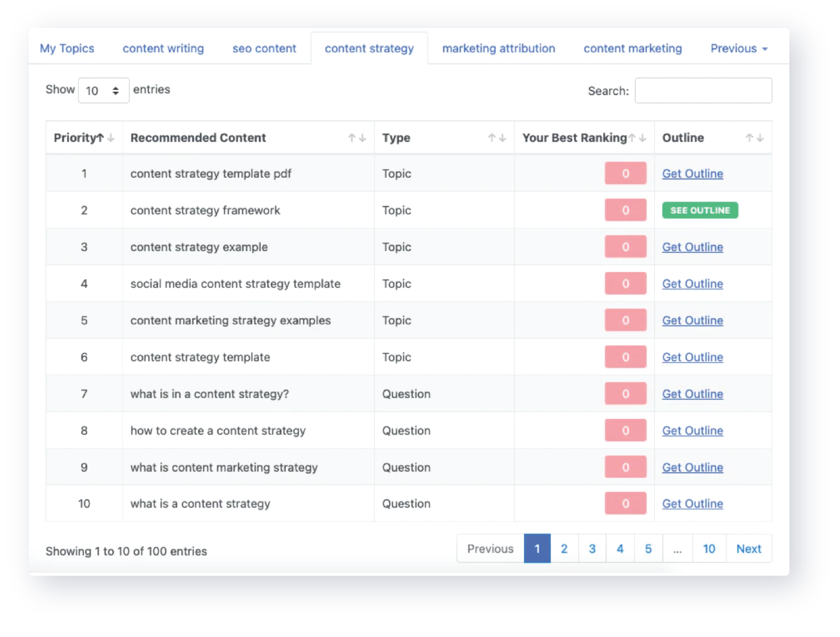Get Outline for content strategy template row 6
Screen dimensions: 840x637
(x=692, y=357)
